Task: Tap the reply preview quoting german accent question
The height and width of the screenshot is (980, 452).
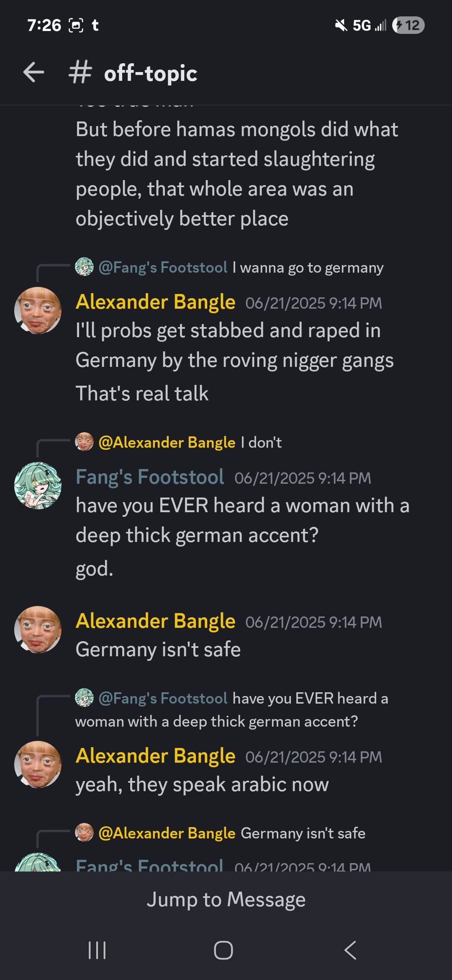Action: coord(231,709)
